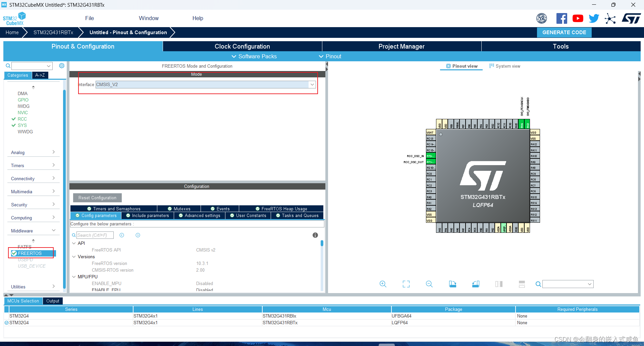Screen dimensions: 644x346
Task: Rotate the chip view counterclockwise
Action: [x=475, y=284]
